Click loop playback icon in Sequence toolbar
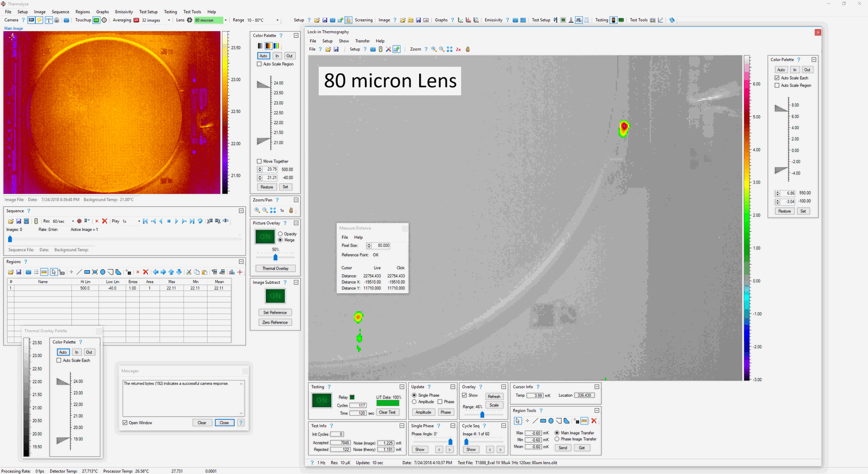 pos(200,221)
